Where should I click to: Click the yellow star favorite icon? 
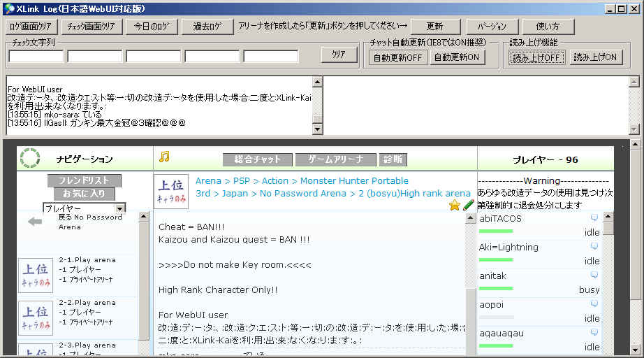[x=455, y=205]
